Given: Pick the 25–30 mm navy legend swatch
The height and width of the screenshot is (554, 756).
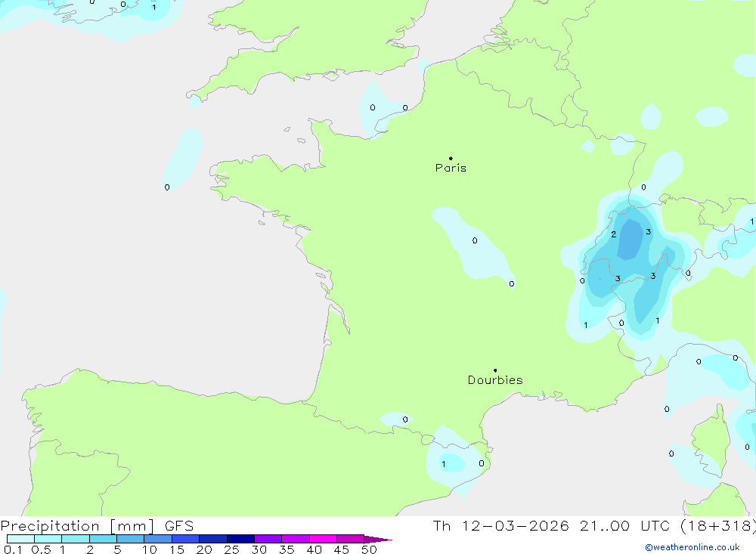Looking at the screenshot, I should tap(240, 539).
